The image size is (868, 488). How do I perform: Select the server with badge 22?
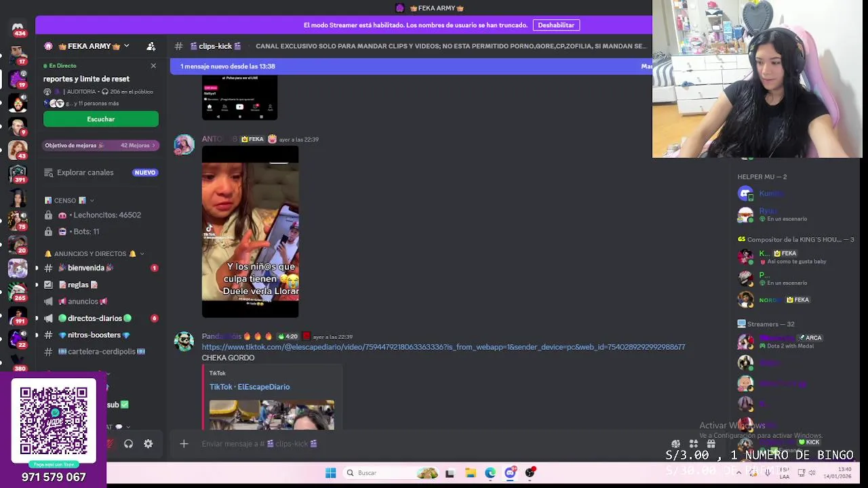(x=18, y=340)
